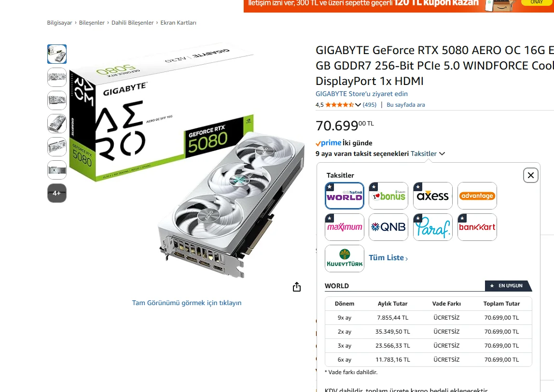Screen dimensions: 554x392
Task: Visit the GIGABYTE Store link
Action: tap(361, 94)
